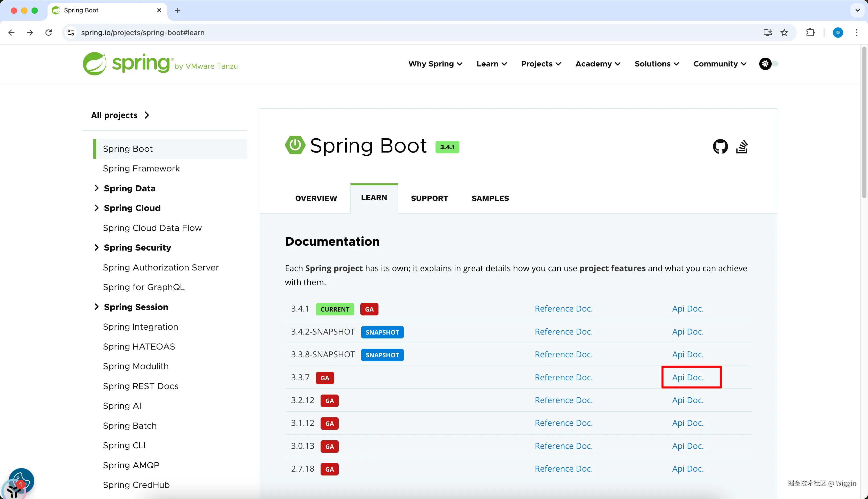Open the Projects dropdown menu
868x499 pixels.
[x=541, y=64]
